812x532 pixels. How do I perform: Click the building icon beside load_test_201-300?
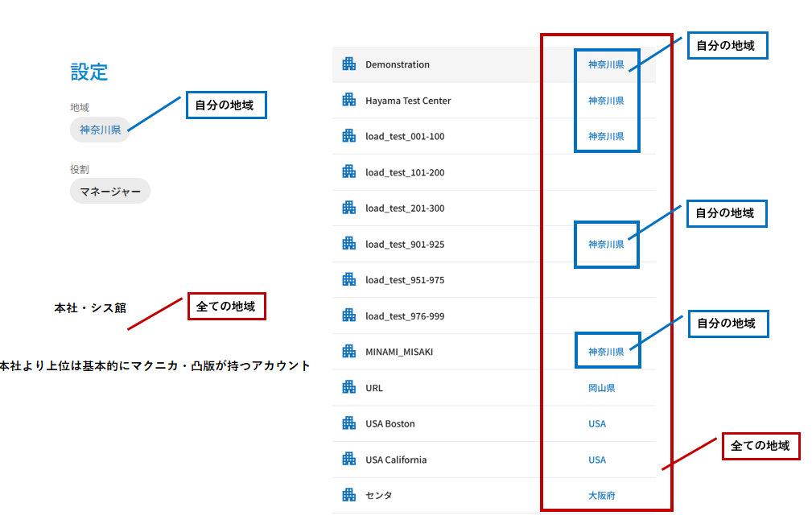[348, 208]
